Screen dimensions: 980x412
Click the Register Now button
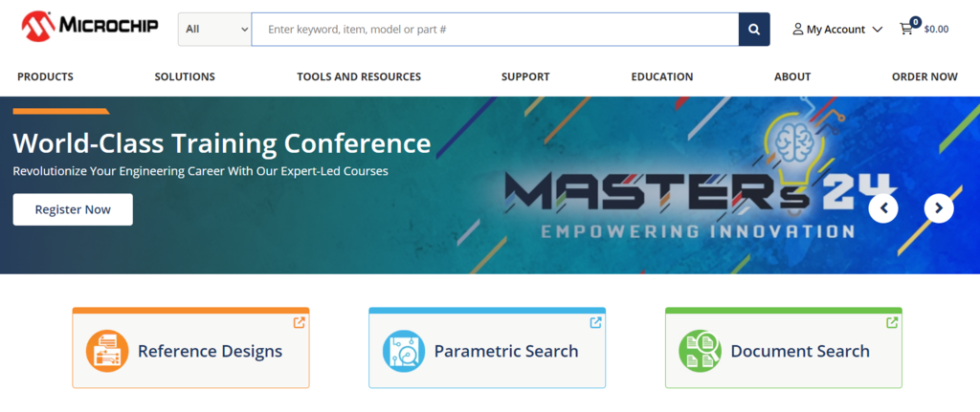click(73, 209)
